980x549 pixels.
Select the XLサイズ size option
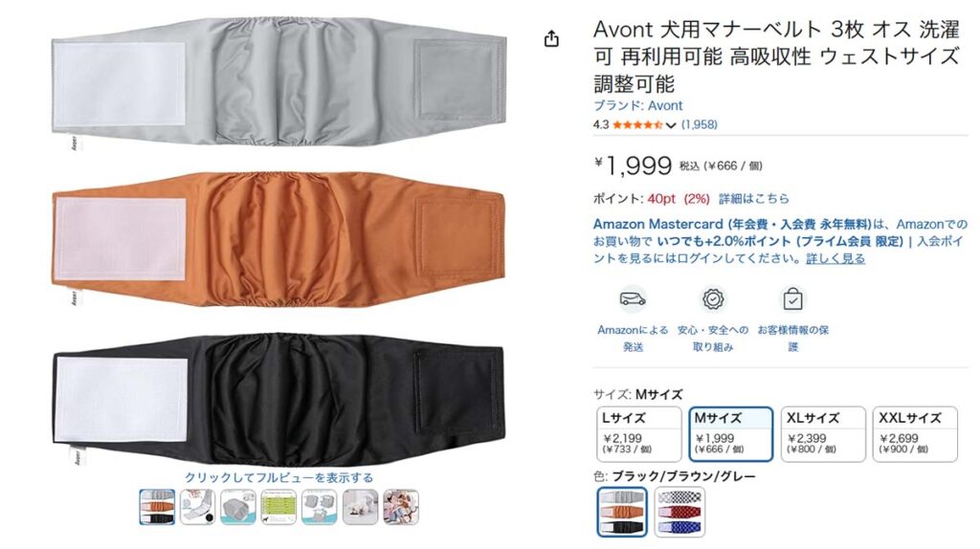tap(823, 434)
